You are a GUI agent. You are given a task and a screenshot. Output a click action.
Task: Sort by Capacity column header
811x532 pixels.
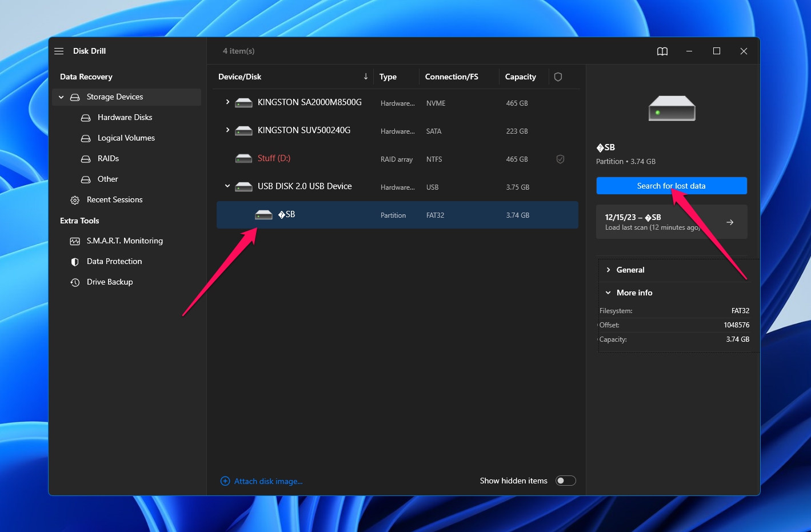coord(521,77)
